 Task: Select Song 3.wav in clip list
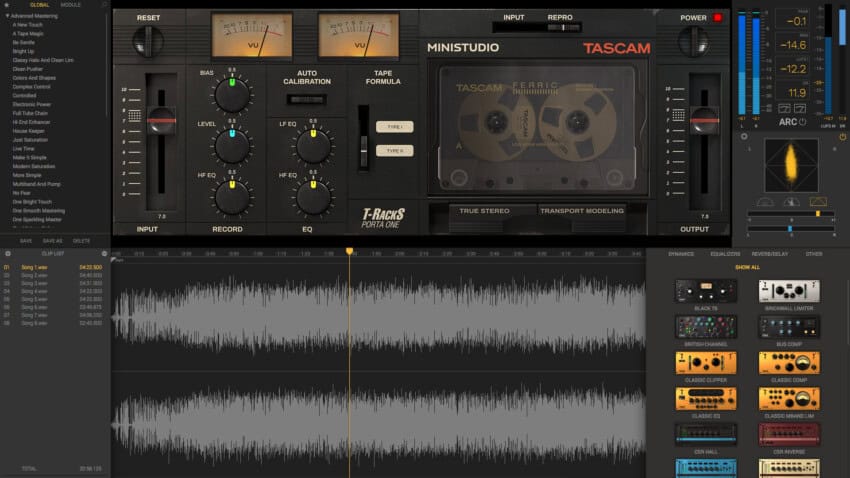(35, 283)
